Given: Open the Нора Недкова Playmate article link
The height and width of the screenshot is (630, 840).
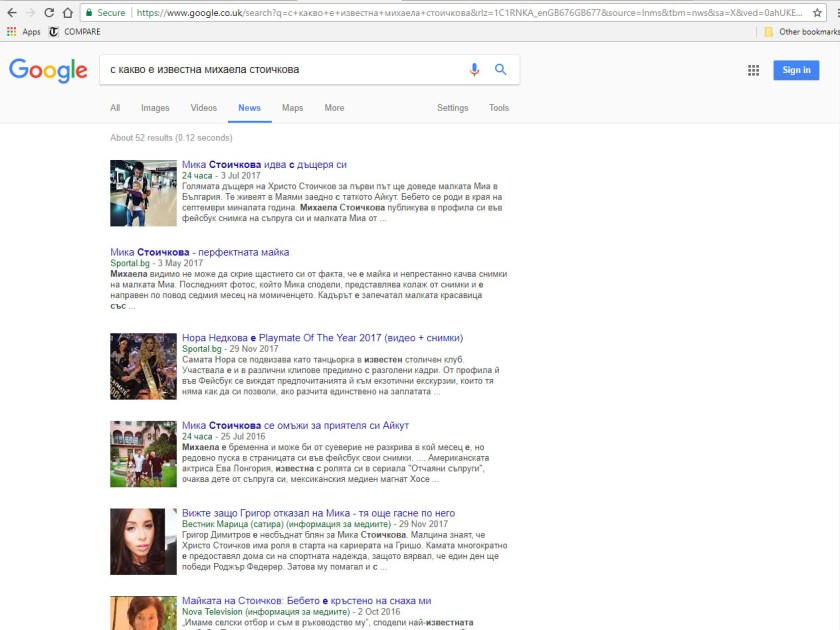Looking at the screenshot, I should click(x=322, y=338).
